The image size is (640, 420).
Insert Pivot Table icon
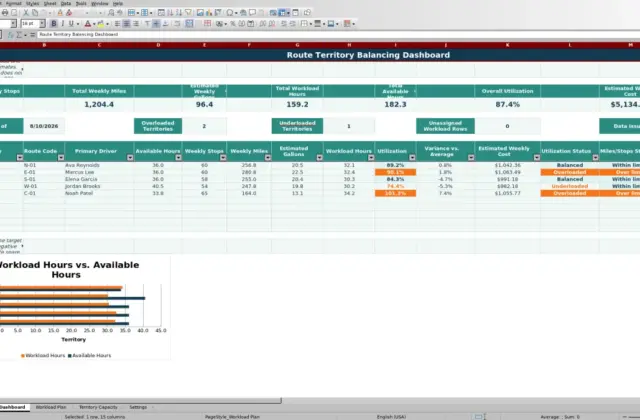(218, 13)
